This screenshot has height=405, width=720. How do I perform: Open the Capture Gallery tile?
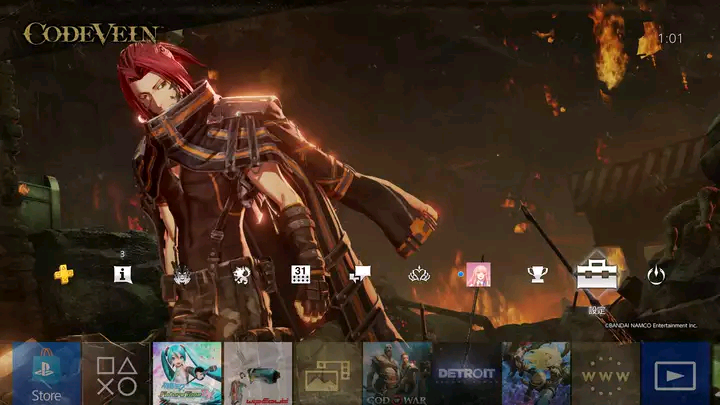coord(328,373)
